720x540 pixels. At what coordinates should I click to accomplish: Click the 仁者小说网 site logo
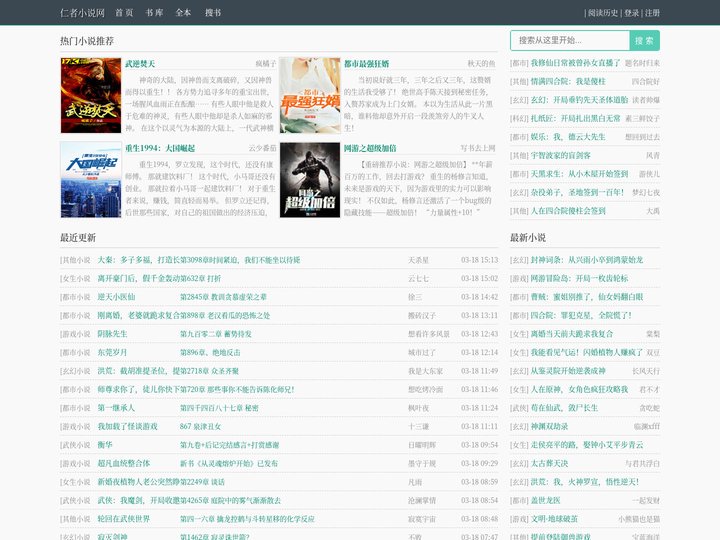click(x=83, y=13)
